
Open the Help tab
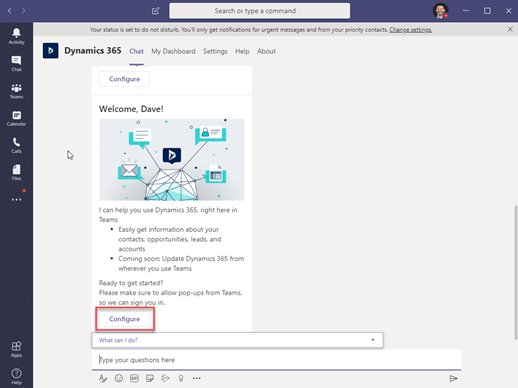click(x=242, y=51)
